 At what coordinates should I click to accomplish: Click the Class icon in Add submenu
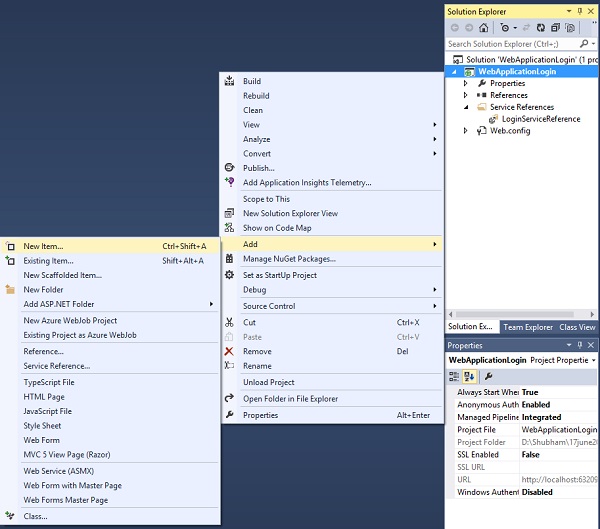click(10, 516)
